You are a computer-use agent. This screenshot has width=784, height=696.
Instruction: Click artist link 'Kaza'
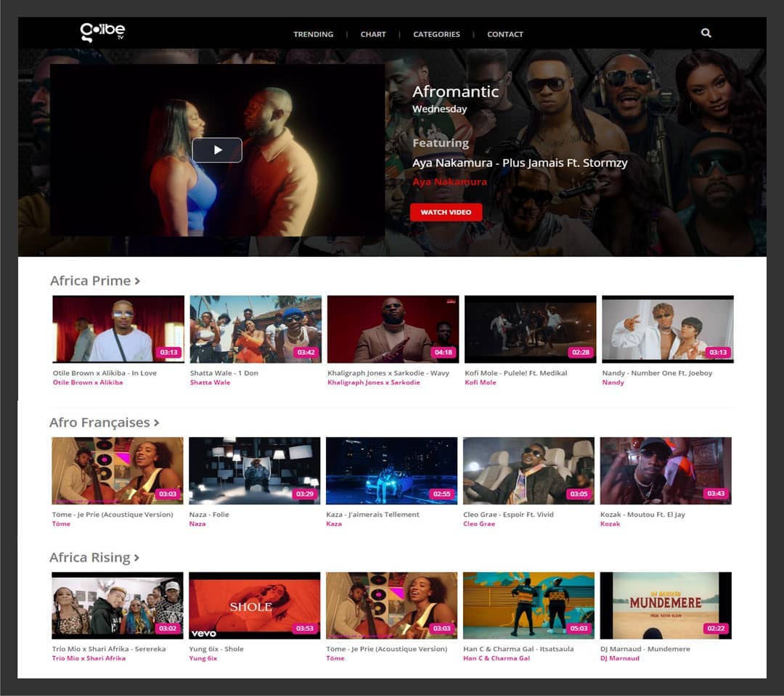pyautogui.click(x=334, y=524)
